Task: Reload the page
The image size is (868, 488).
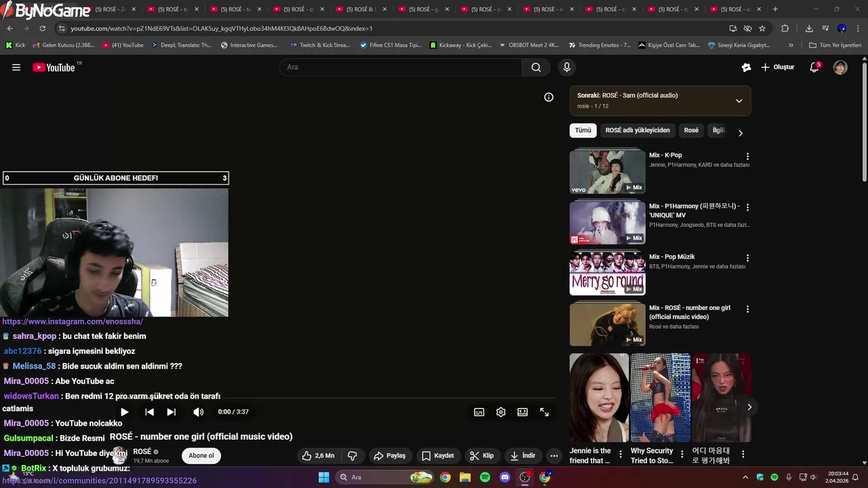Action: [x=42, y=28]
